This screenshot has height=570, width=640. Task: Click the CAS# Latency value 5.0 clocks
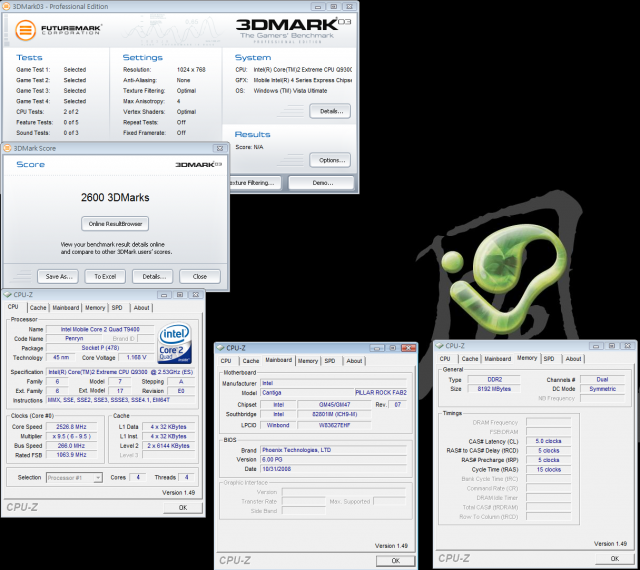point(549,441)
